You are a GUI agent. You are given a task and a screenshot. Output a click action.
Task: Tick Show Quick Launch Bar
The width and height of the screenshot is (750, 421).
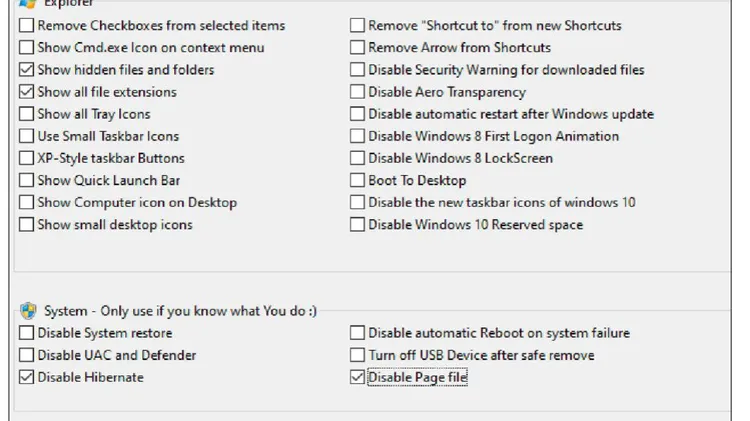pos(26,180)
